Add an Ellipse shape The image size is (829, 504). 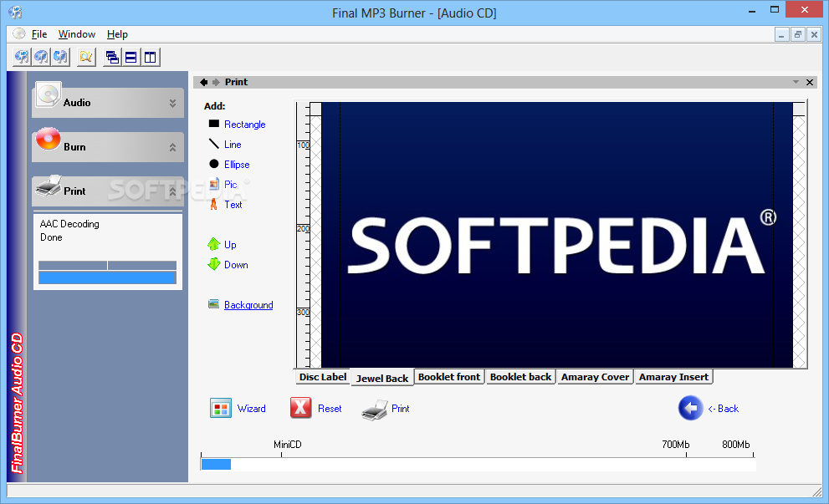[237, 165]
